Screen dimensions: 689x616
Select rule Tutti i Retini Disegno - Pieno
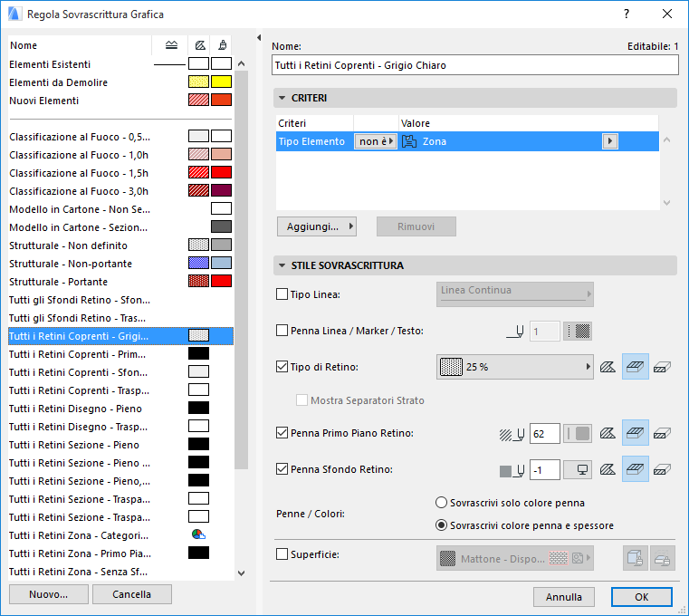point(120,409)
